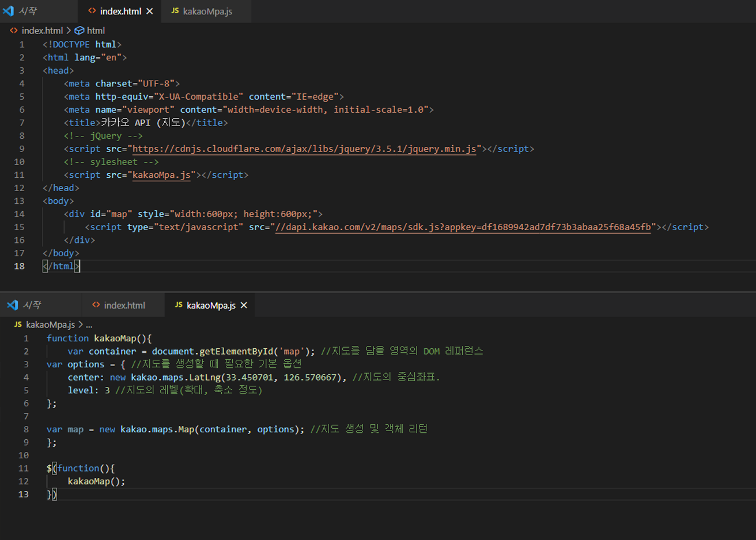Click line number 13 in kakaoMpa.js
Image resolution: width=756 pixels, height=540 pixels.
tap(23, 495)
